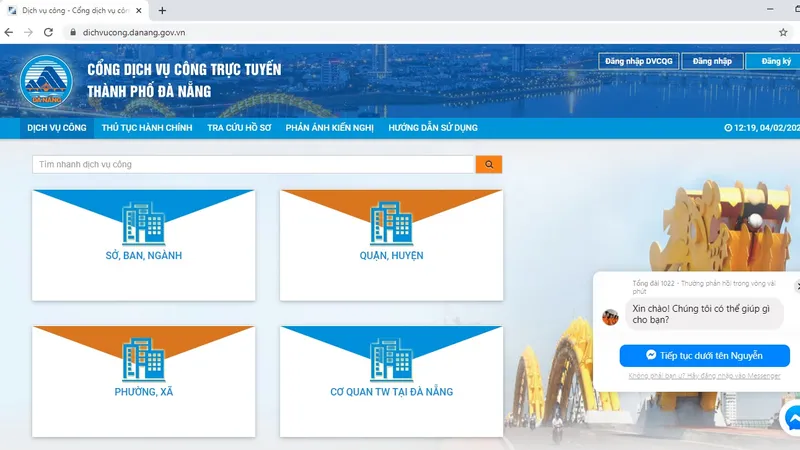Reload the page with the refresh icon
Screen dimensions: 800x450
point(48,32)
